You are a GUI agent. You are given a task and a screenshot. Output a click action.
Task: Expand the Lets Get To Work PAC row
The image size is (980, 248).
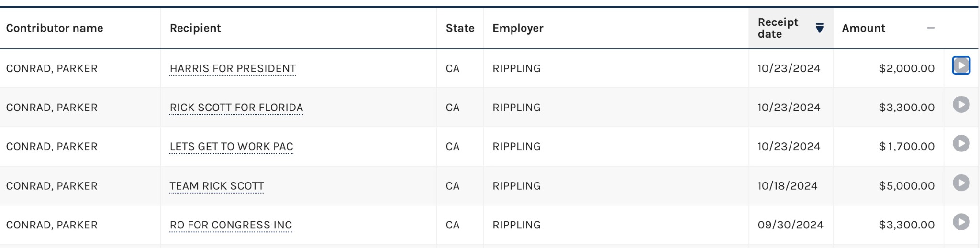tap(961, 144)
